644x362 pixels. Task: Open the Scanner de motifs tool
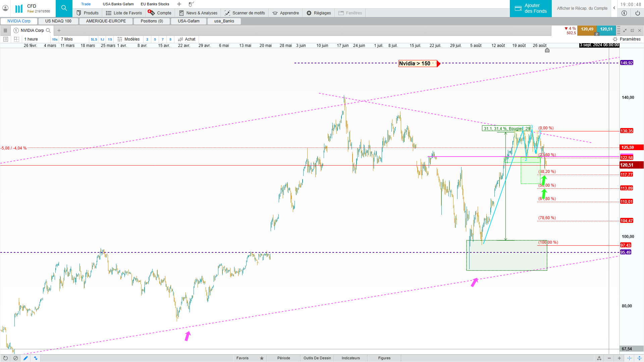245,13
